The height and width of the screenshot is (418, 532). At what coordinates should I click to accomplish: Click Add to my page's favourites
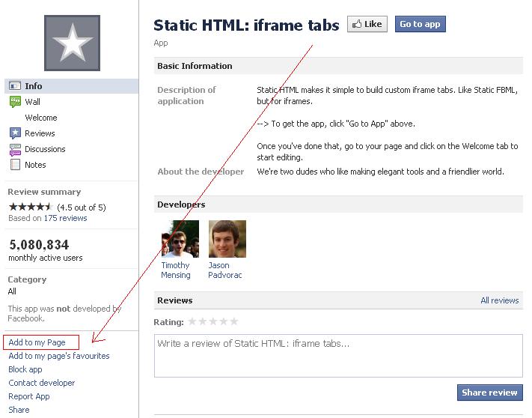pos(59,356)
